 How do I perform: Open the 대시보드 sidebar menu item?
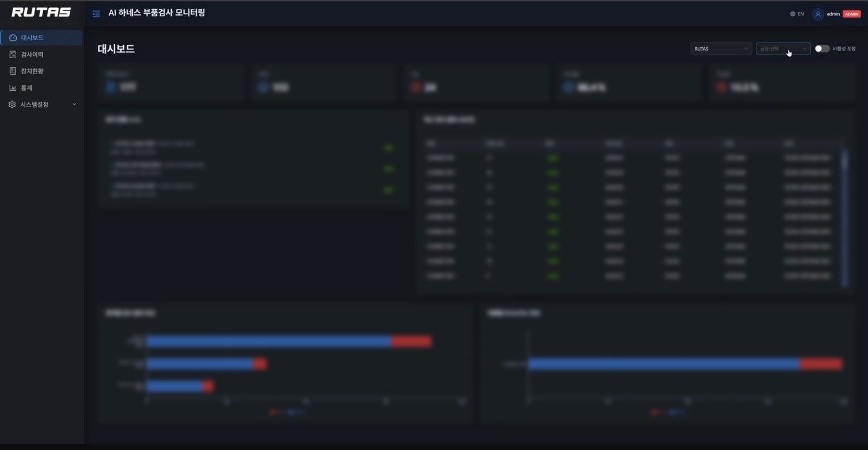(41, 38)
